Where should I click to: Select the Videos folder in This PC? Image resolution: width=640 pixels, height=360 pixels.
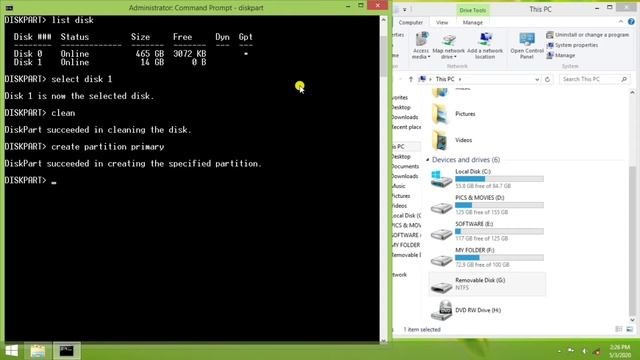[452, 140]
